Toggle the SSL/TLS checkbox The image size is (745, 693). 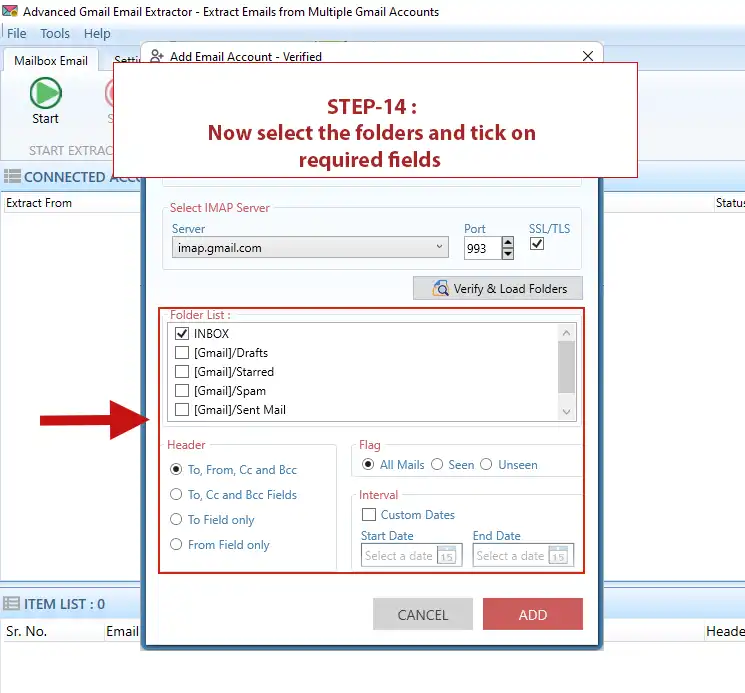click(x=537, y=244)
